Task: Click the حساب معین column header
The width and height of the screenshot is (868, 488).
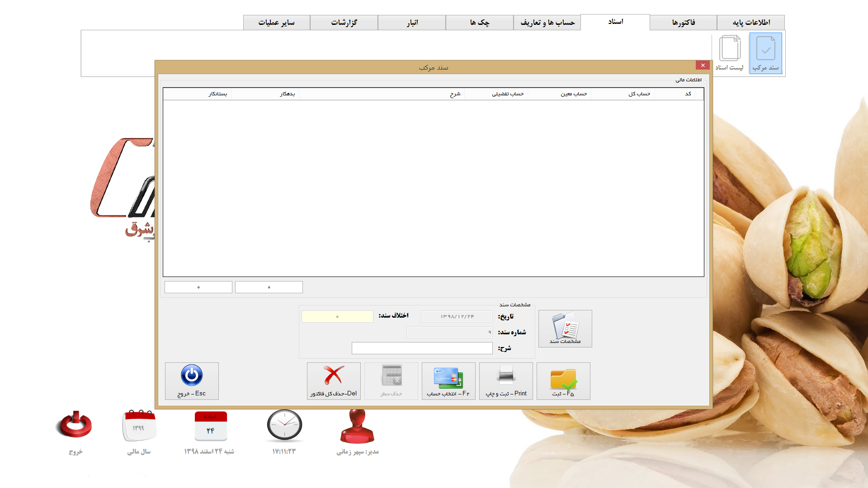Action: click(x=559, y=94)
